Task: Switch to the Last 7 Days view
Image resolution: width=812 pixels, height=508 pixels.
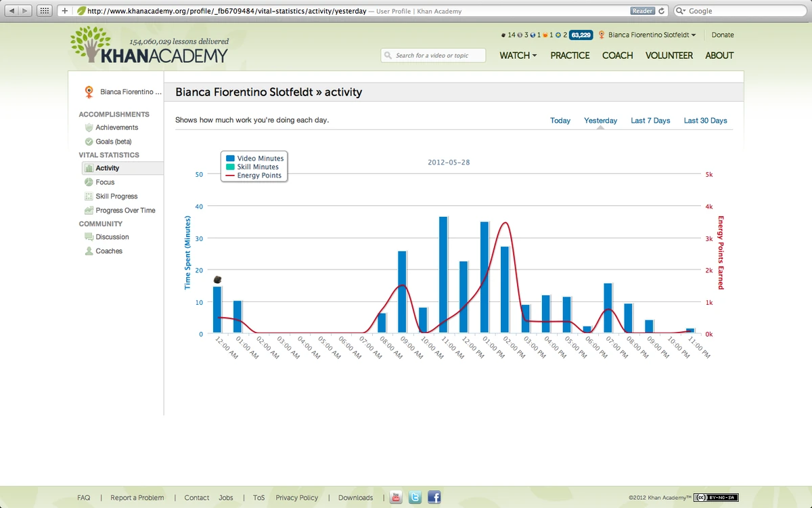Action: click(x=650, y=120)
